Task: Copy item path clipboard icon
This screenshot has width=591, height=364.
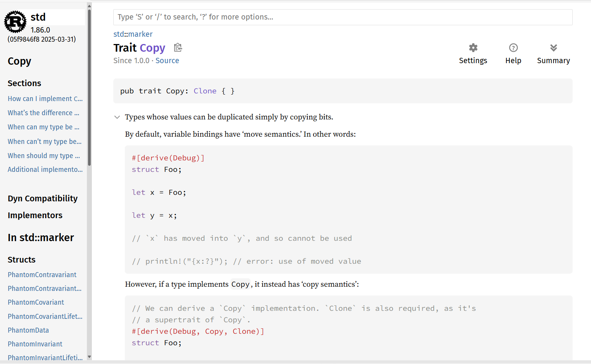Action: coord(178,47)
